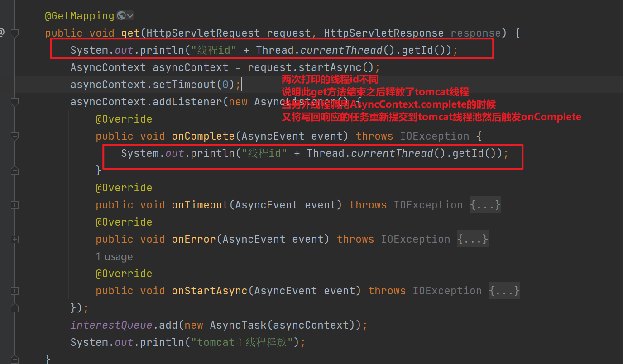Viewport: 623px width, 364px height.
Task: Click the onError method name
Action: 194,239
